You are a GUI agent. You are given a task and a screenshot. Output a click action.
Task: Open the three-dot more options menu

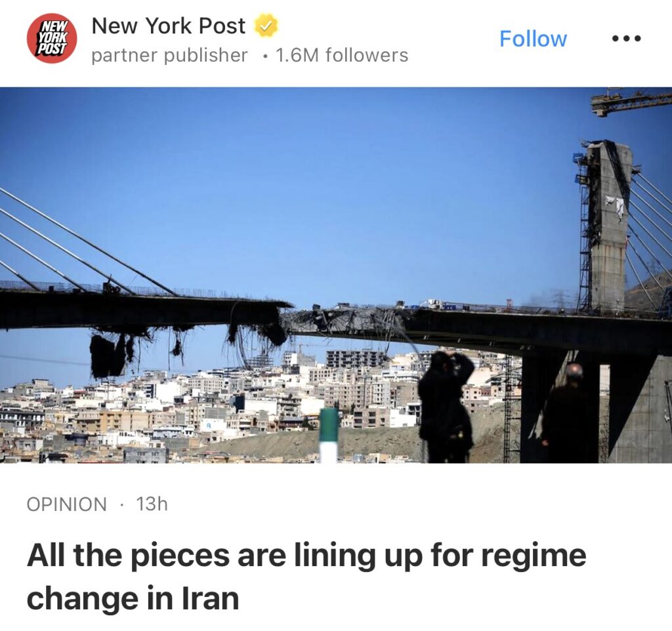(626, 39)
